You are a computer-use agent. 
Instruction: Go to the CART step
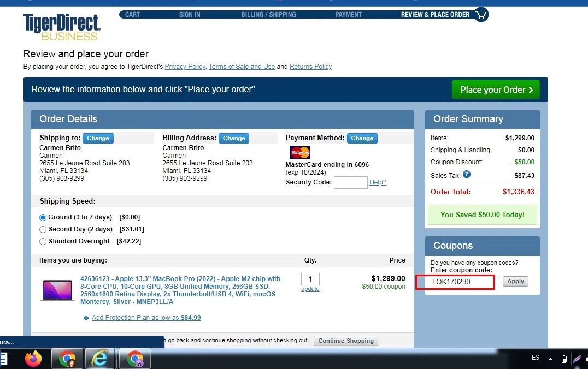click(x=132, y=15)
